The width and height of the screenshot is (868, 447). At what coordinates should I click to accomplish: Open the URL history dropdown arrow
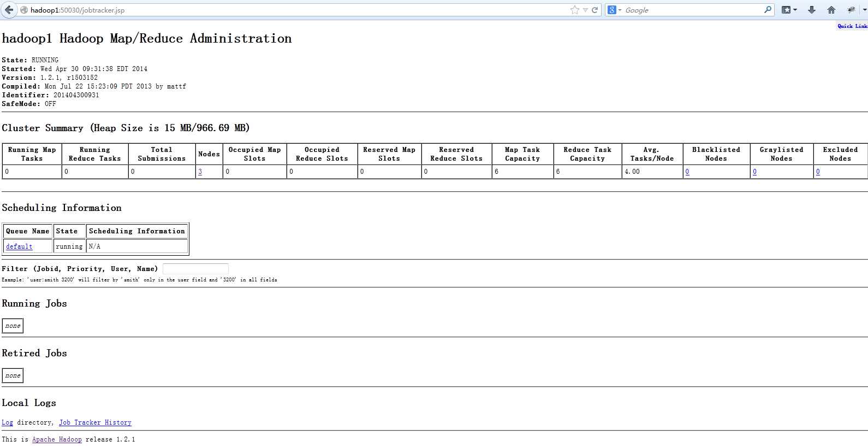pyautogui.click(x=585, y=10)
